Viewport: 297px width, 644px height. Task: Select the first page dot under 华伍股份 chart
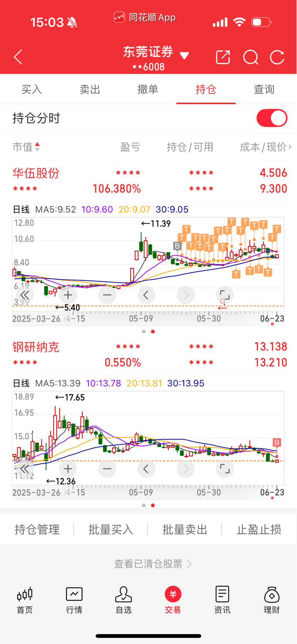[x=144, y=331]
